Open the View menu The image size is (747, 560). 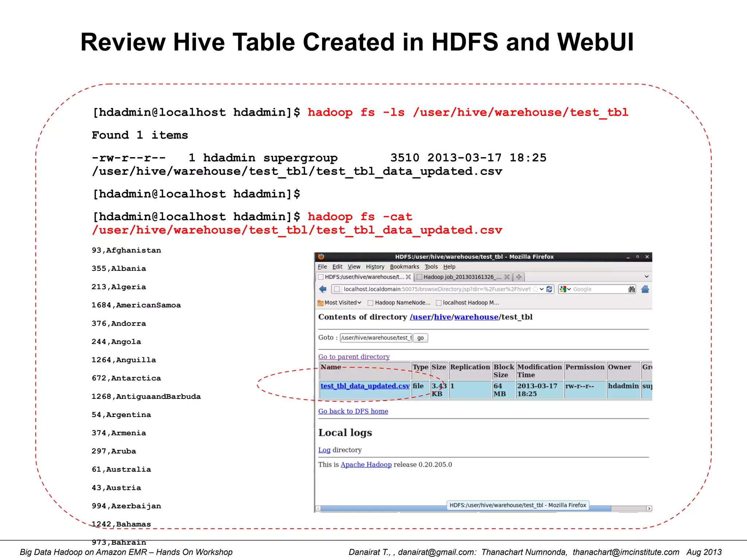pyautogui.click(x=354, y=267)
